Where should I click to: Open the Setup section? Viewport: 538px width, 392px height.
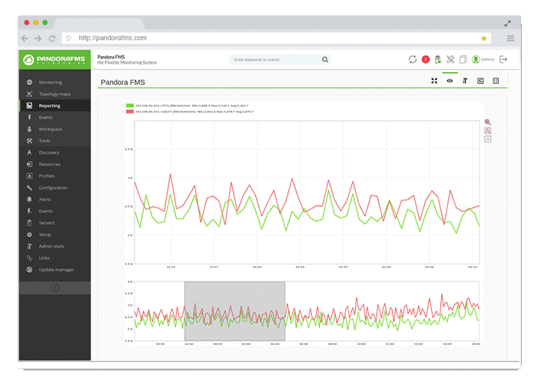coord(45,234)
